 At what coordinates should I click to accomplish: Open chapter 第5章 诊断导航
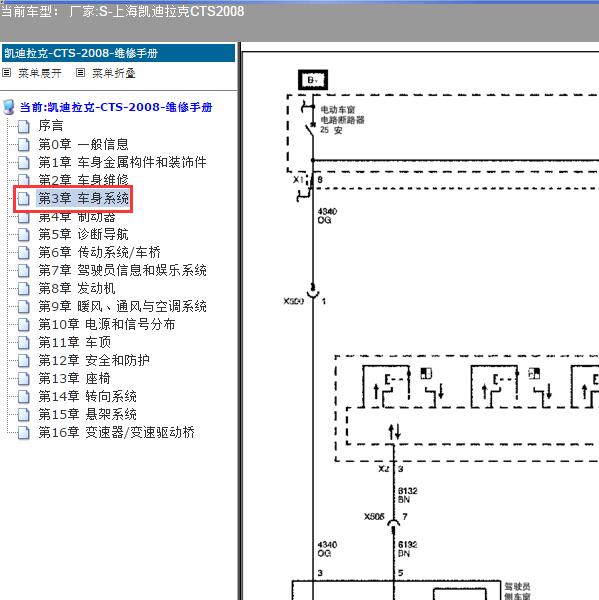click(83, 234)
